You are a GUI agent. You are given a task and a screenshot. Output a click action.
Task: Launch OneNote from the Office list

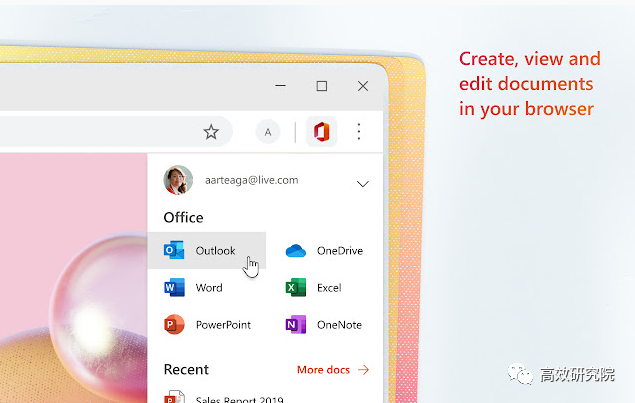pos(324,324)
